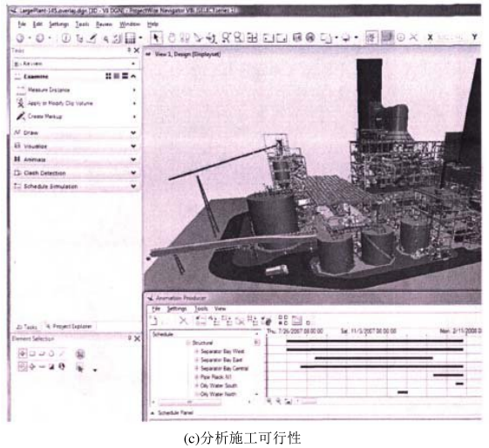The height and width of the screenshot is (448, 489).
Task: Open the main window Settings menu
Action: [58, 24]
